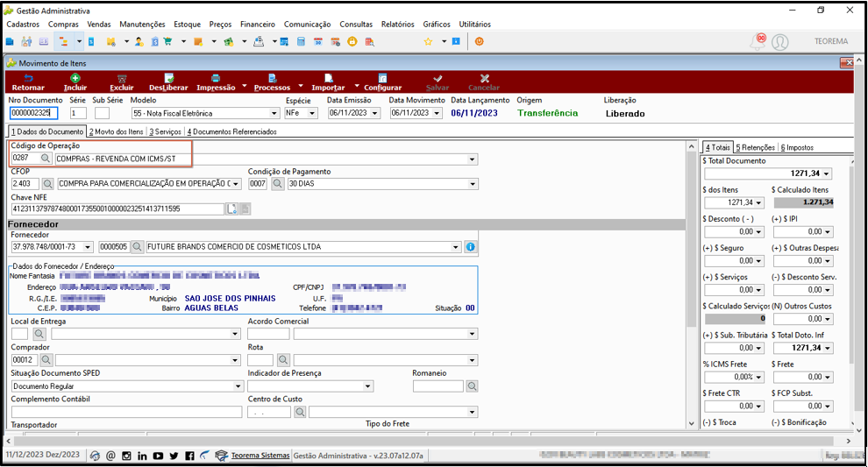Click the DesLiberar toolbar button
868x467 pixels.
168,82
